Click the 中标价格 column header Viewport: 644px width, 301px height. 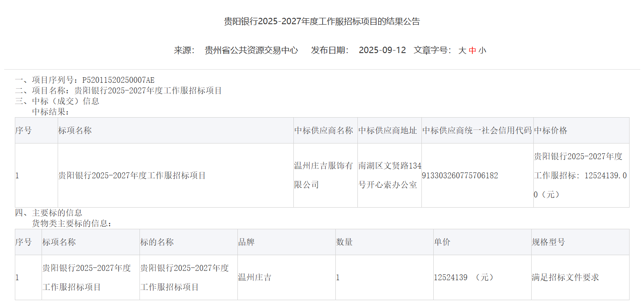(550, 131)
